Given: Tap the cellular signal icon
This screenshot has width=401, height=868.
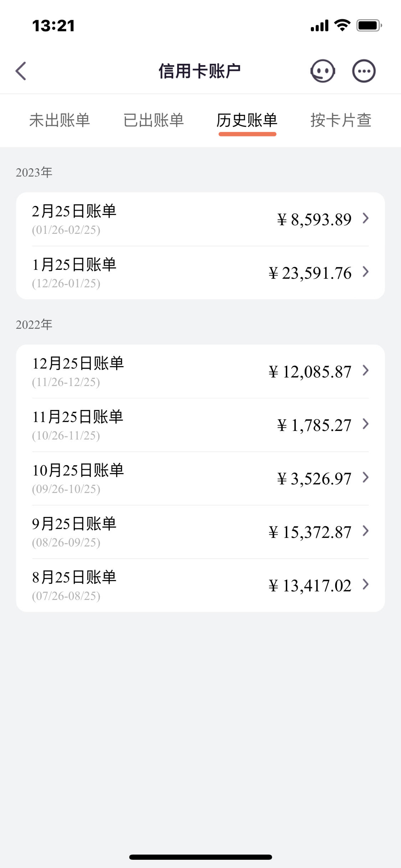Looking at the screenshot, I should click(319, 26).
